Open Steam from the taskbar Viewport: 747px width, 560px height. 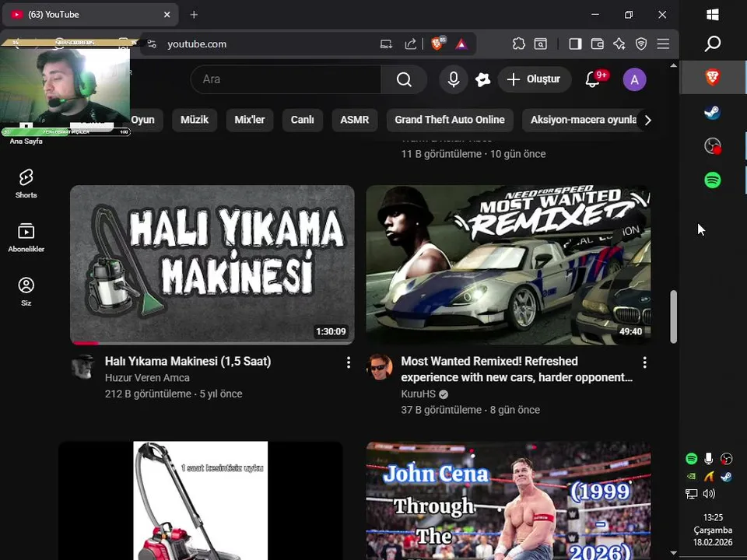point(712,112)
